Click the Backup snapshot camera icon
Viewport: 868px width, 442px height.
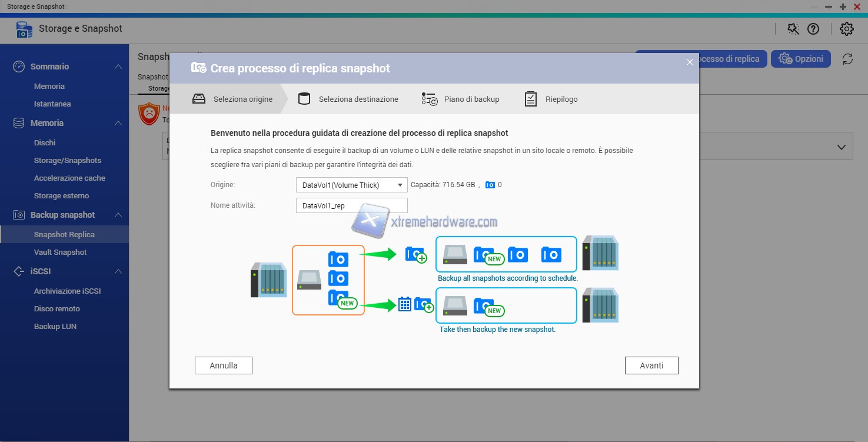pos(19,215)
